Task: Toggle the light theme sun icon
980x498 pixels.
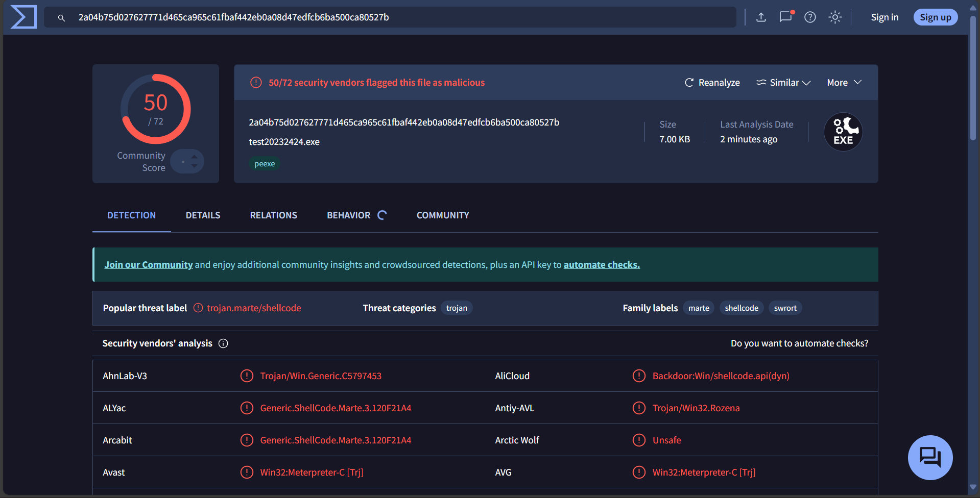Action: [x=835, y=17]
